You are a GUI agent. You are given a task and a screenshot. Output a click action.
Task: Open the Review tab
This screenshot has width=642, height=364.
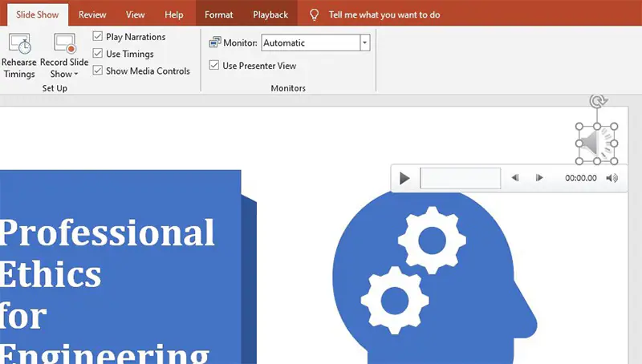[x=92, y=14]
